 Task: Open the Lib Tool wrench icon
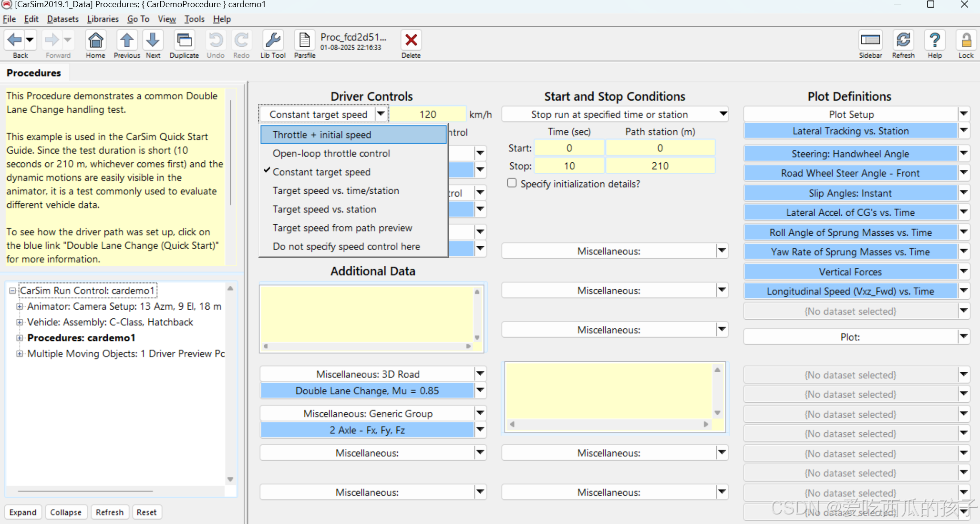(x=273, y=41)
